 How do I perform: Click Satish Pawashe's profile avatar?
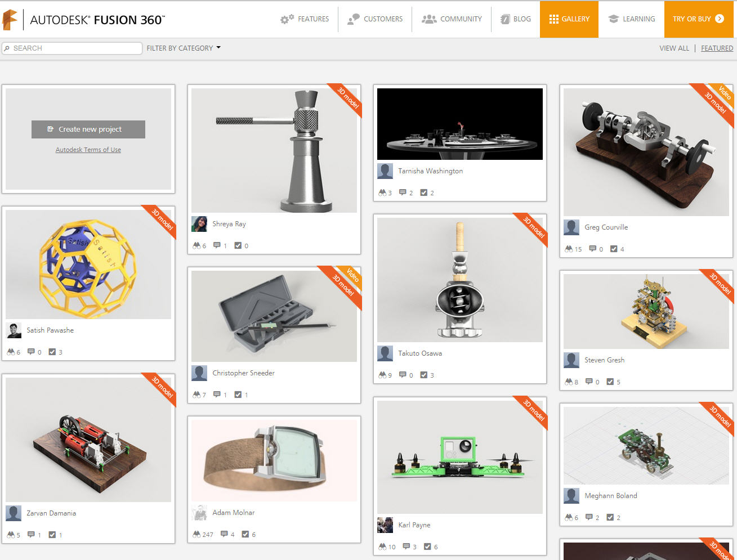pyautogui.click(x=14, y=330)
